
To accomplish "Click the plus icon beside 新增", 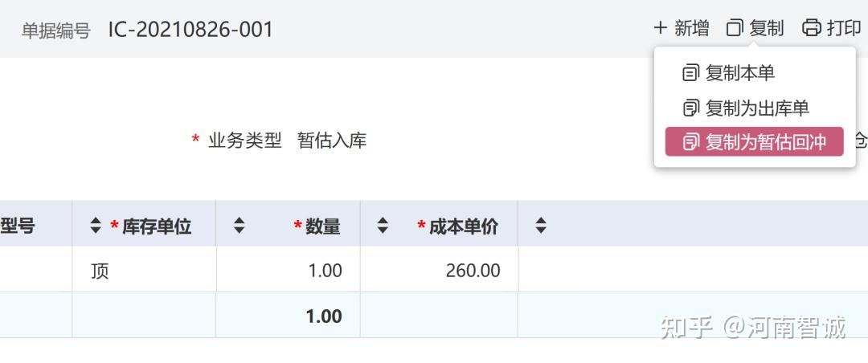I will 660,27.
